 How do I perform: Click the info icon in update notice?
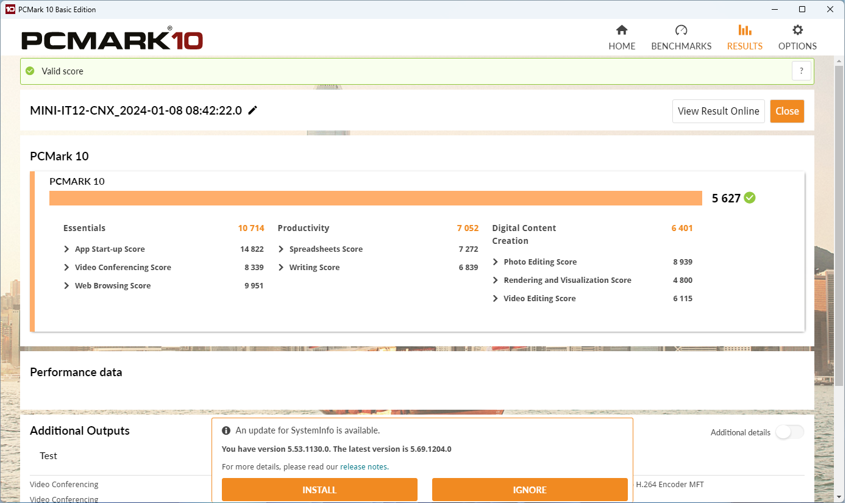(226, 430)
